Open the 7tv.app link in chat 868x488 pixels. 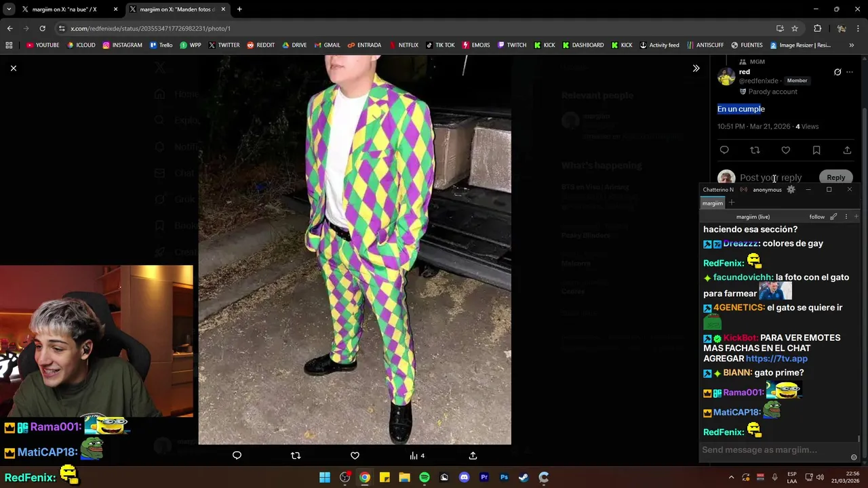coord(776,359)
